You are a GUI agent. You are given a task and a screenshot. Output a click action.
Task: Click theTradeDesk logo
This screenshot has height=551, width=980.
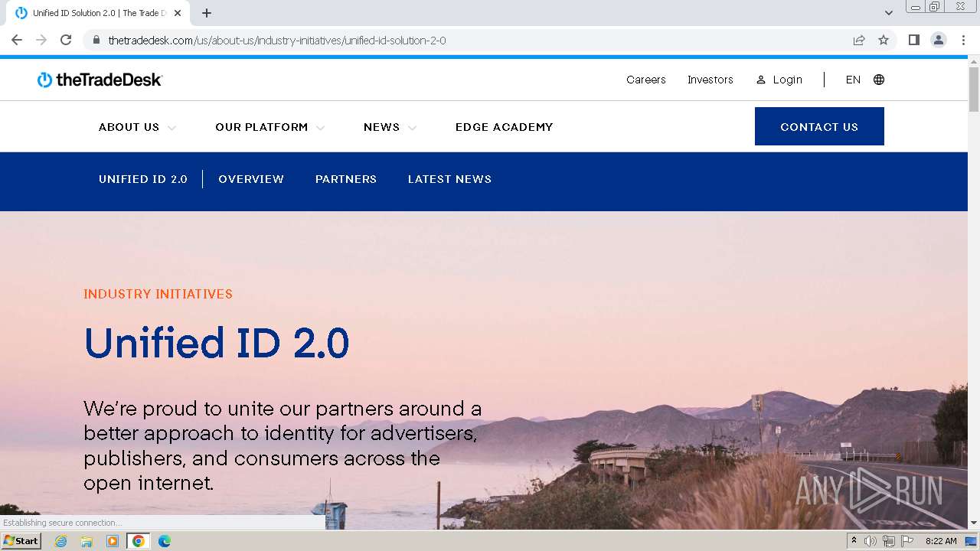100,80
